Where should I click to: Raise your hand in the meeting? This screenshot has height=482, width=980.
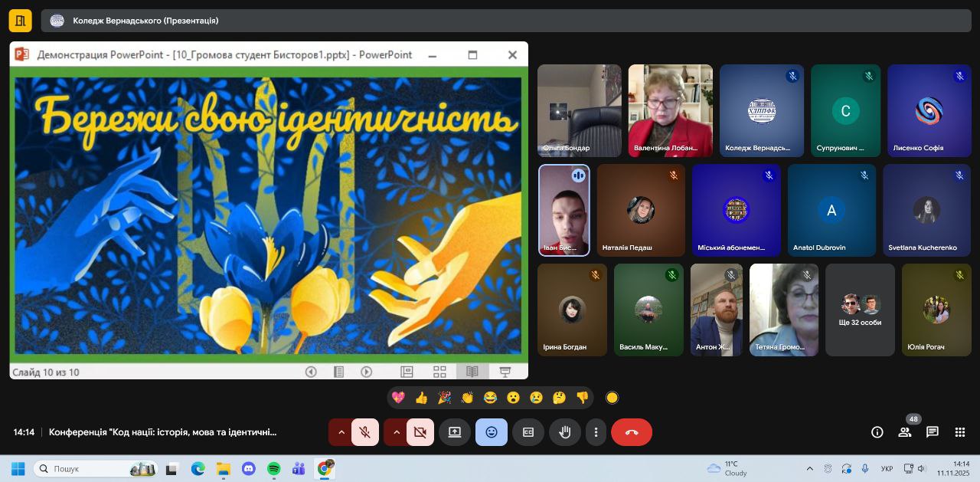click(564, 432)
